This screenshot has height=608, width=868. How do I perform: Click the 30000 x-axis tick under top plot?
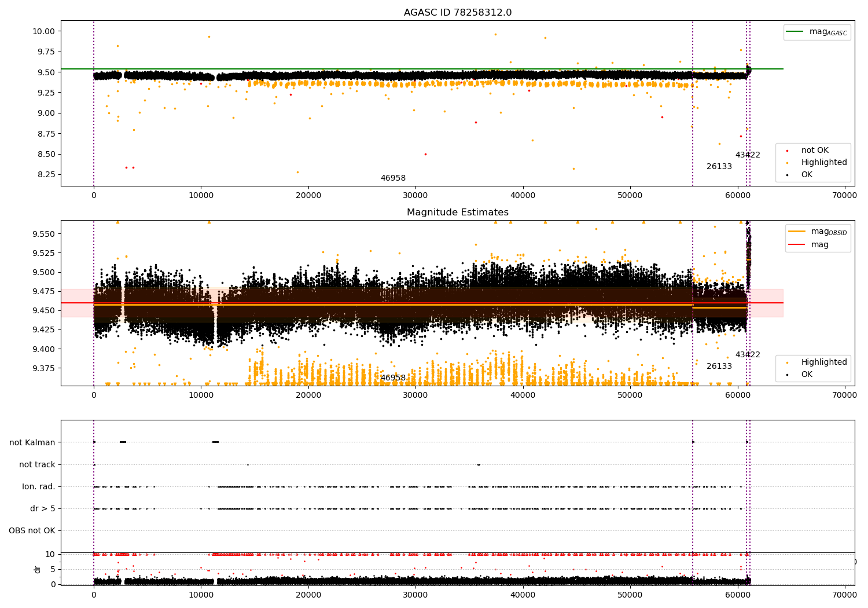[415, 196]
